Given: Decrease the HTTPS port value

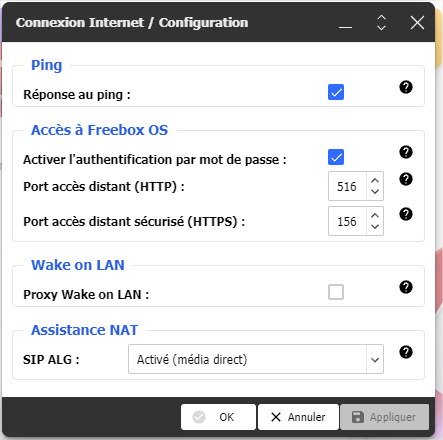Looking at the screenshot, I should click(x=375, y=227).
